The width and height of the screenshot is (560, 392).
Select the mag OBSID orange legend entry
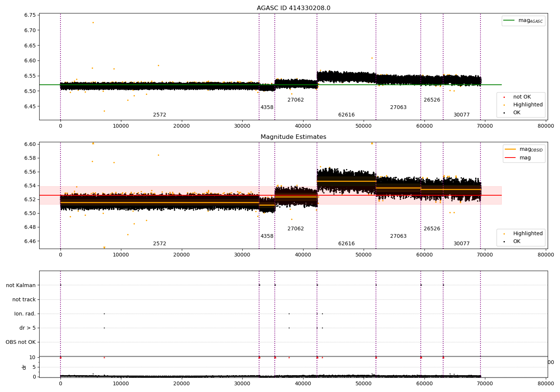tap(523, 149)
